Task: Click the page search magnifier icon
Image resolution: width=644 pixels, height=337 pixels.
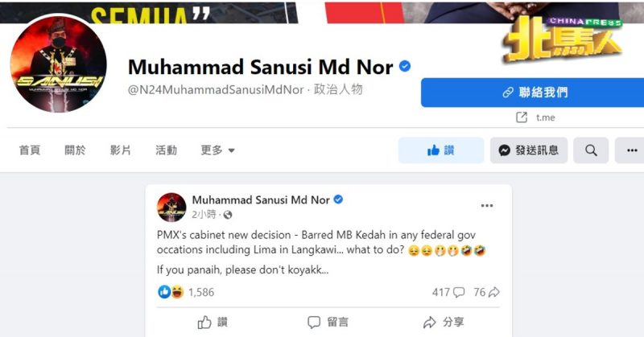Action: [591, 150]
